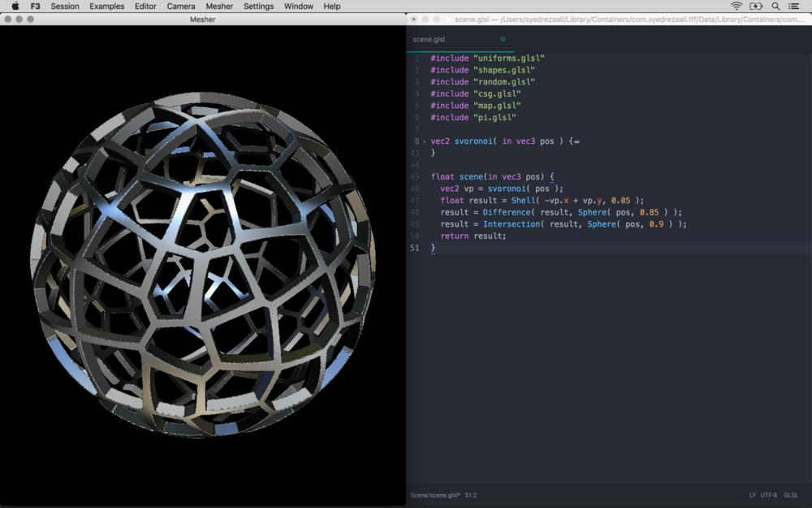The height and width of the screenshot is (508, 812).
Task: Open the UTF-8 encoding selector
Action: click(768, 495)
